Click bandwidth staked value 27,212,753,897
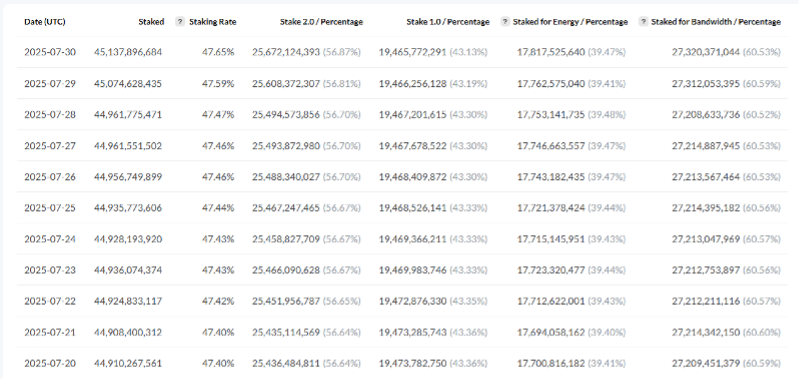This screenshot has height=380, width=800. pyautogui.click(x=706, y=270)
